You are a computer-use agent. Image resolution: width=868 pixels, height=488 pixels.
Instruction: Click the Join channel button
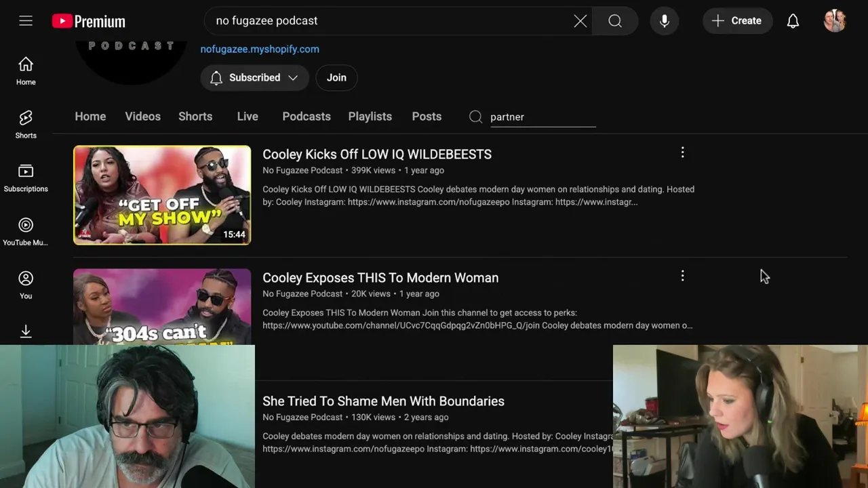click(336, 77)
